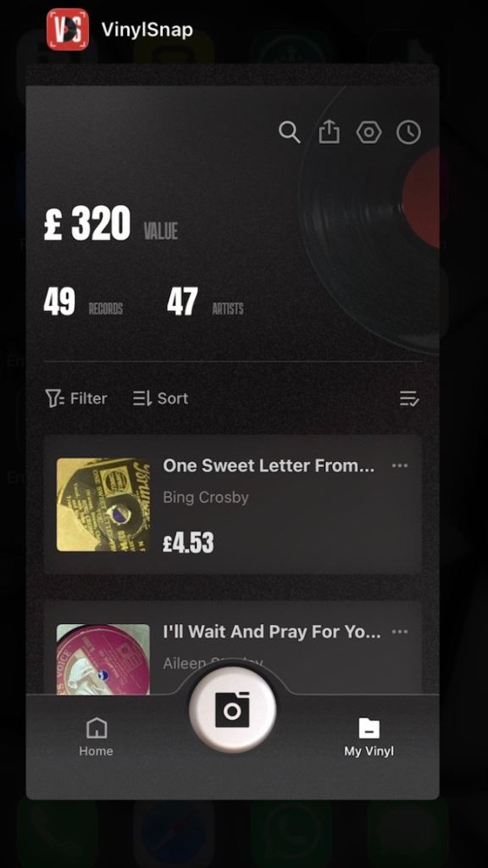Image resolution: width=488 pixels, height=868 pixels.
Task: Open I'll Wait And Pray For Yo… title
Action: pos(272,632)
